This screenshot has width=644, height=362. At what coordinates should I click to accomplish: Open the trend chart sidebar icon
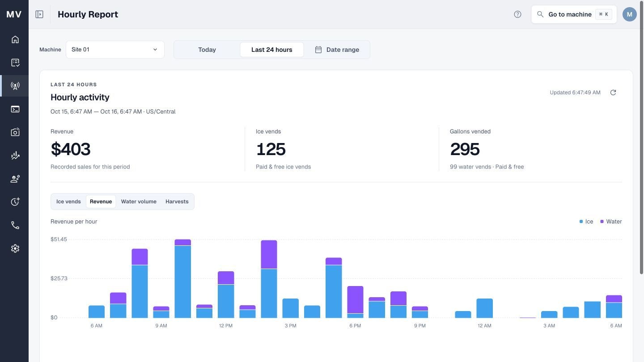pos(15,156)
